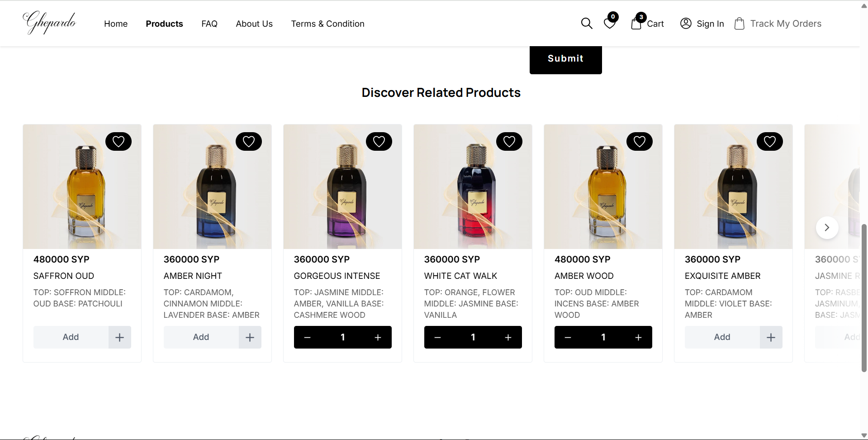Image resolution: width=868 pixels, height=440 pixels.
Task: Click plus icon on AMBER NIGHT card
Action: pyautogui.click(x=250, y=337)
